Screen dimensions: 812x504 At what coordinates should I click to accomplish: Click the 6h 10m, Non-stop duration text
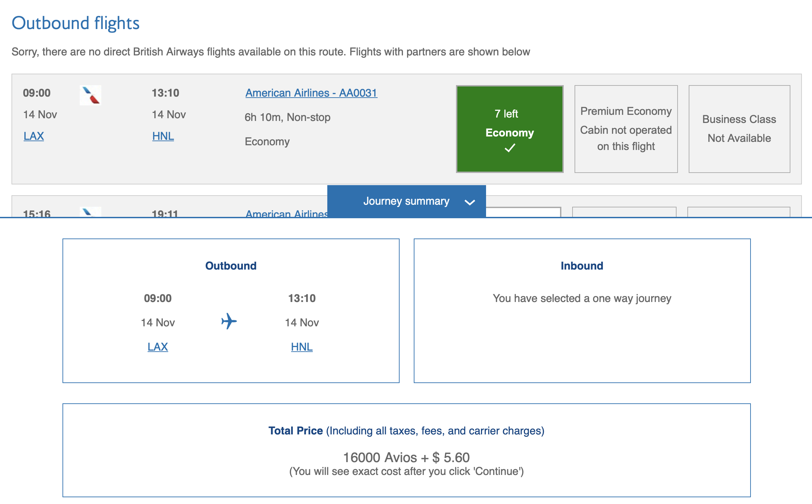click(287, 117)
